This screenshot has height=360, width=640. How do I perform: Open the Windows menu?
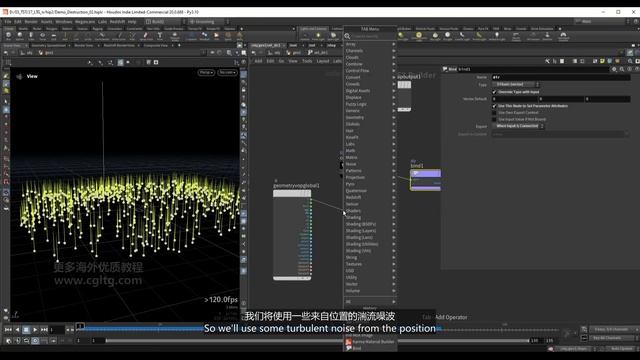click(64, 22)
